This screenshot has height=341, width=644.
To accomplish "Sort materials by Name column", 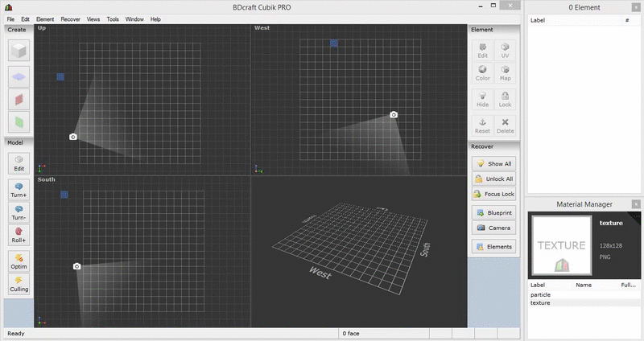I will click(584, 285).
